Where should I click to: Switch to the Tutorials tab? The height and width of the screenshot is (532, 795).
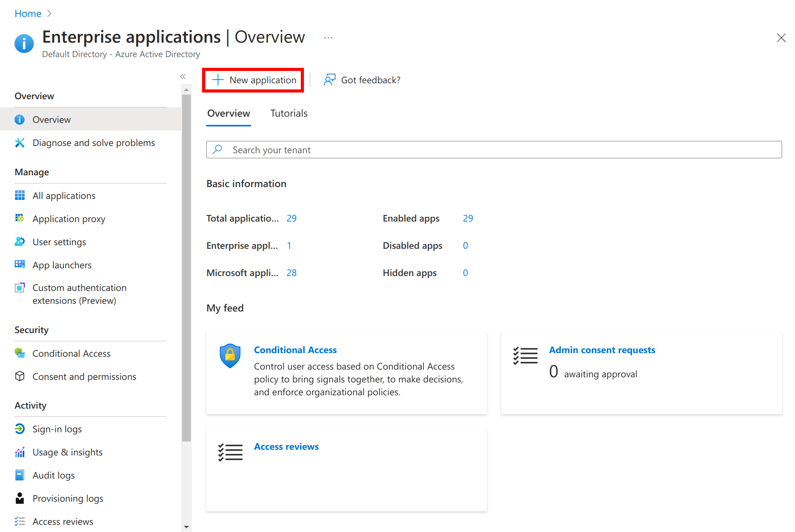288,113
